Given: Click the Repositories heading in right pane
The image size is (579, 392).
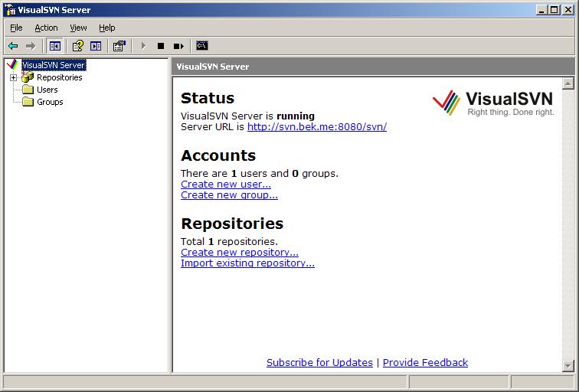Looking at the screenshot, I should pos(232,224).
